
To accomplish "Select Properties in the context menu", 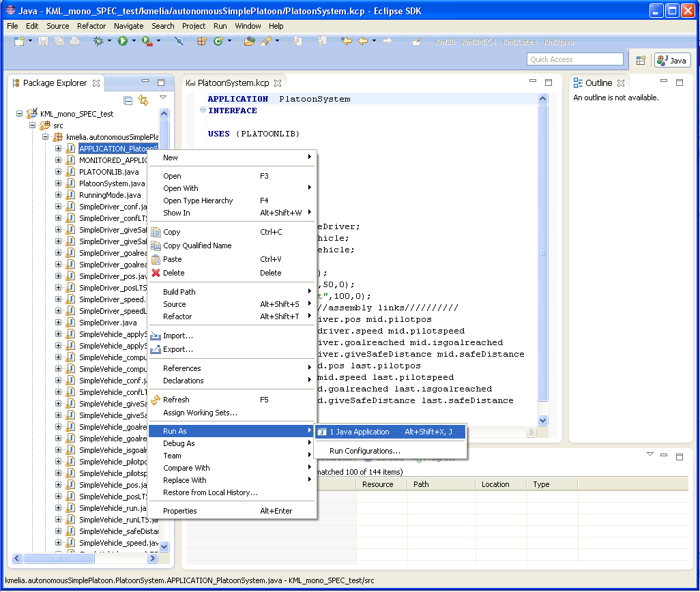I will tap(180, 511).
